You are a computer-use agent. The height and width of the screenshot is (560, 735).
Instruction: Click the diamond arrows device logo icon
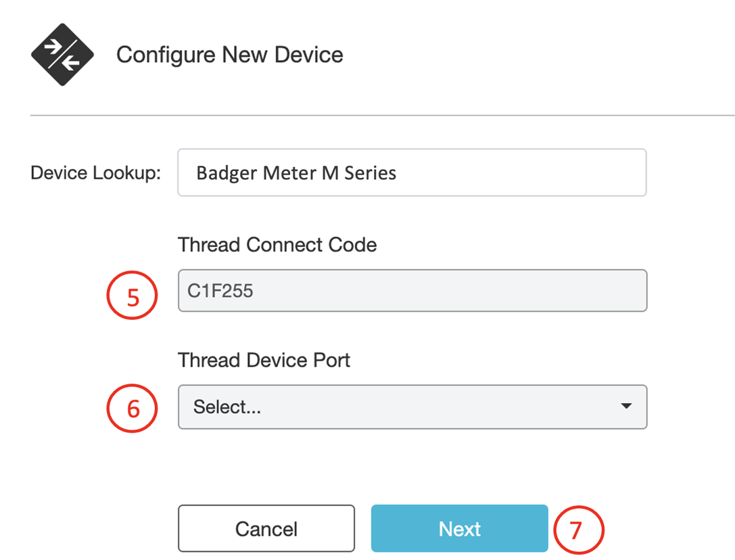[x=62, y=55]
